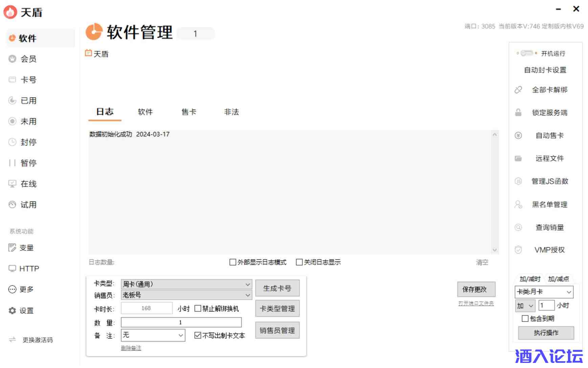The image size is (588, 368).
Task: Click the VMP authorization shield icon
Action: pyautogui.click(x=518, y=250)
